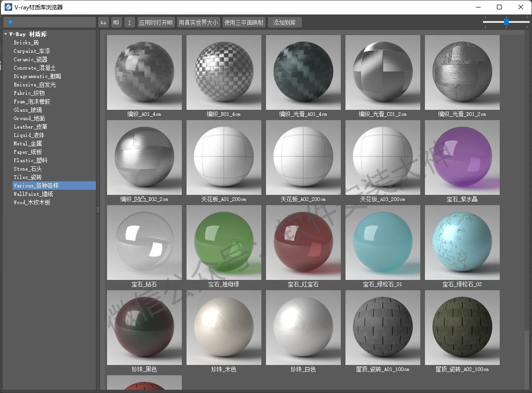This screenshot has width=532, height=393.
Task: Select the Ground_地面 category
Action: [x=29, y=118]
